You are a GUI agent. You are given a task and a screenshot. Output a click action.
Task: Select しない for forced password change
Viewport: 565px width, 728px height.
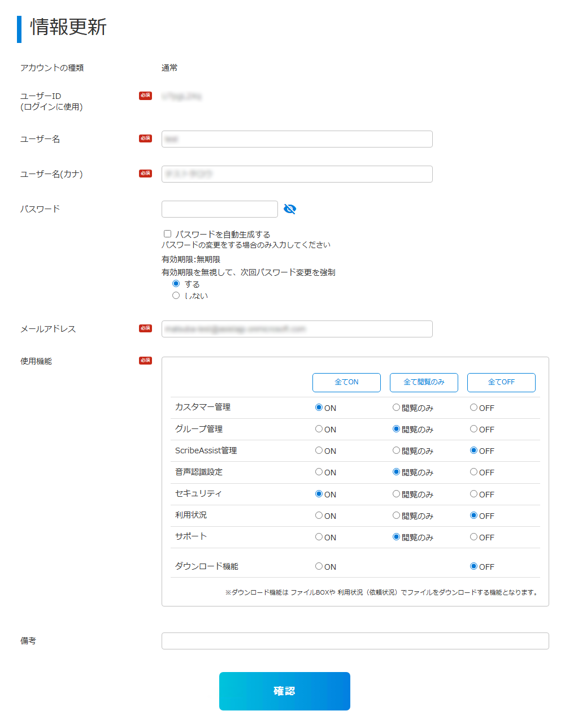[x=176, y=296]
